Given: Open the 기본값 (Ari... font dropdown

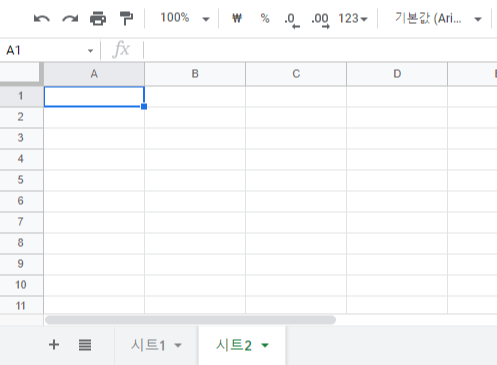Looking at the screenshot, I should (x=438, y=19).
